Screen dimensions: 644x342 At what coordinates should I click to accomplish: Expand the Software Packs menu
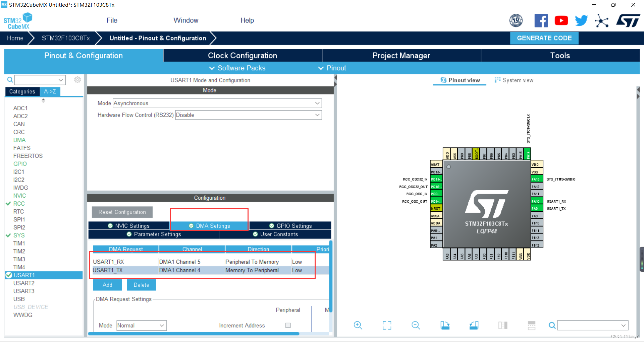(237, 68)
